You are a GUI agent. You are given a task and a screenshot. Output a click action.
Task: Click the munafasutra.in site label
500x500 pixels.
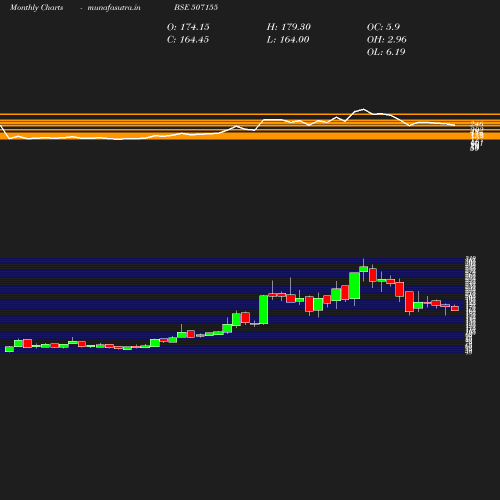(114, 7)
